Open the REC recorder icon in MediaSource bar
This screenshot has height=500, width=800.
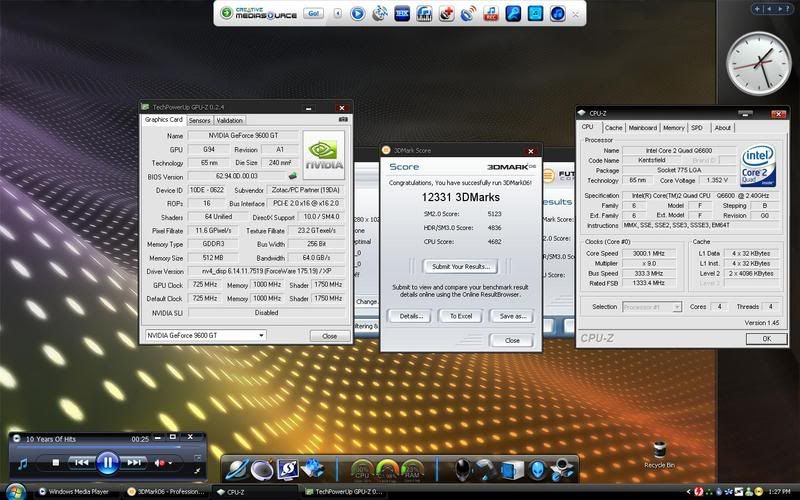[491, 14]
